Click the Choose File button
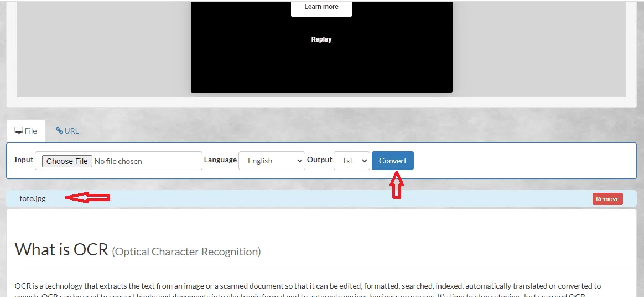The height and width of the screenshot is (297, 644). click(67, 161)
